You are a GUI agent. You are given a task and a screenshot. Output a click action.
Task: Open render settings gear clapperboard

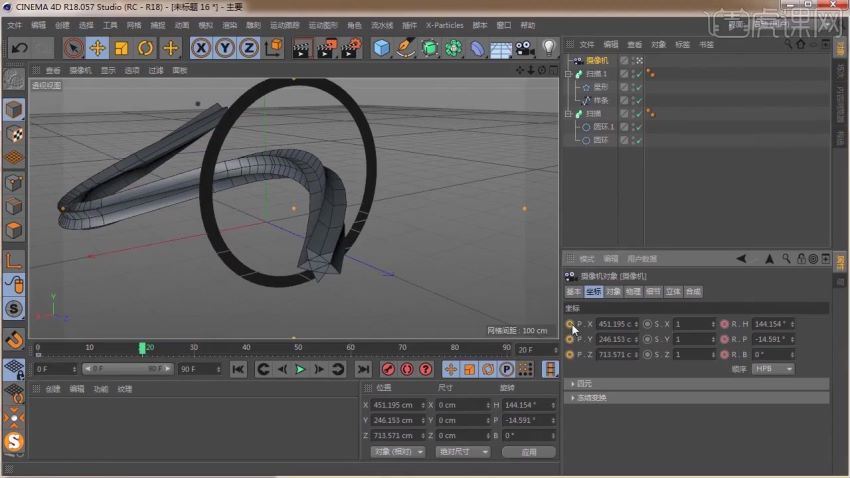click(x=351, y=48)
